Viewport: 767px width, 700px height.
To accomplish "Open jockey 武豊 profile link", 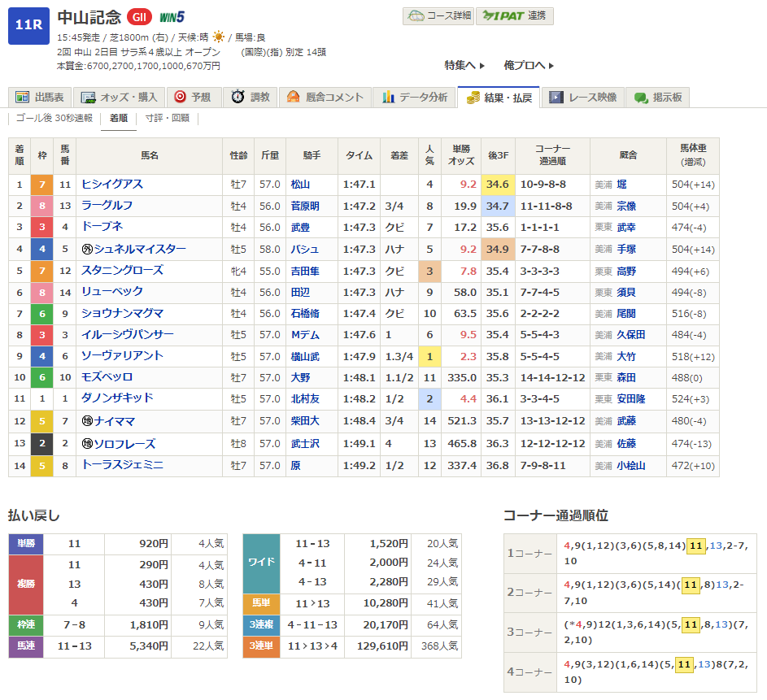I will point(299,227).
